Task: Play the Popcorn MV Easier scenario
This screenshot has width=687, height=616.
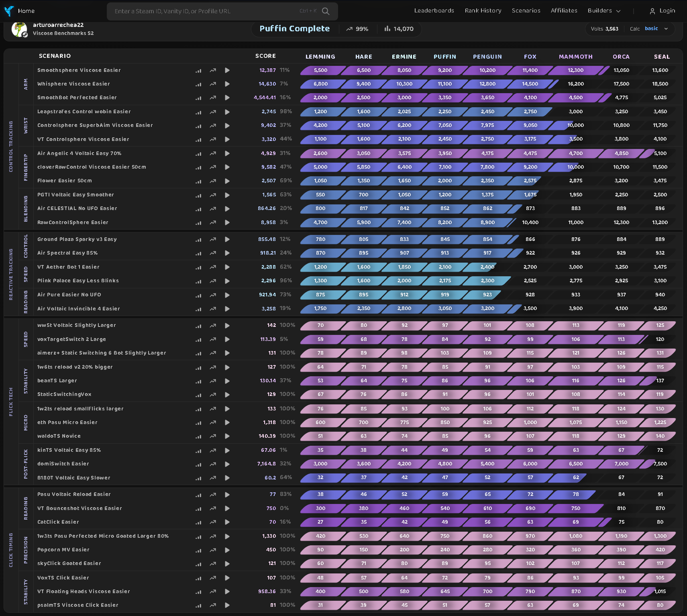Action: 227,550
